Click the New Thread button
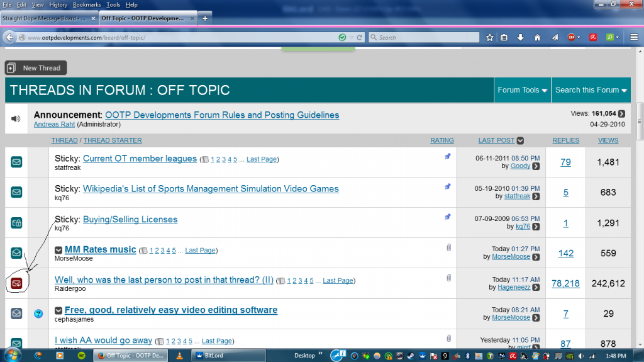This screenshot has width=644, height=362. 36,68
